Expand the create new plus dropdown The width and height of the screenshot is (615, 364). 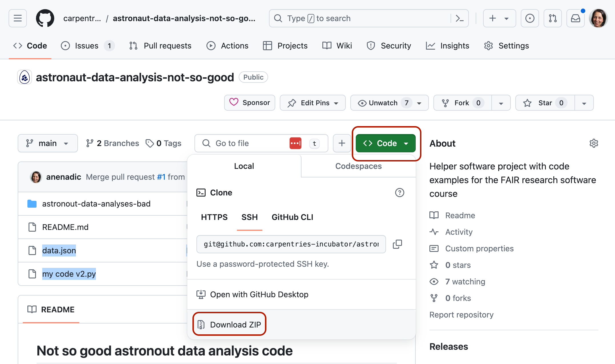pos(499,18)
